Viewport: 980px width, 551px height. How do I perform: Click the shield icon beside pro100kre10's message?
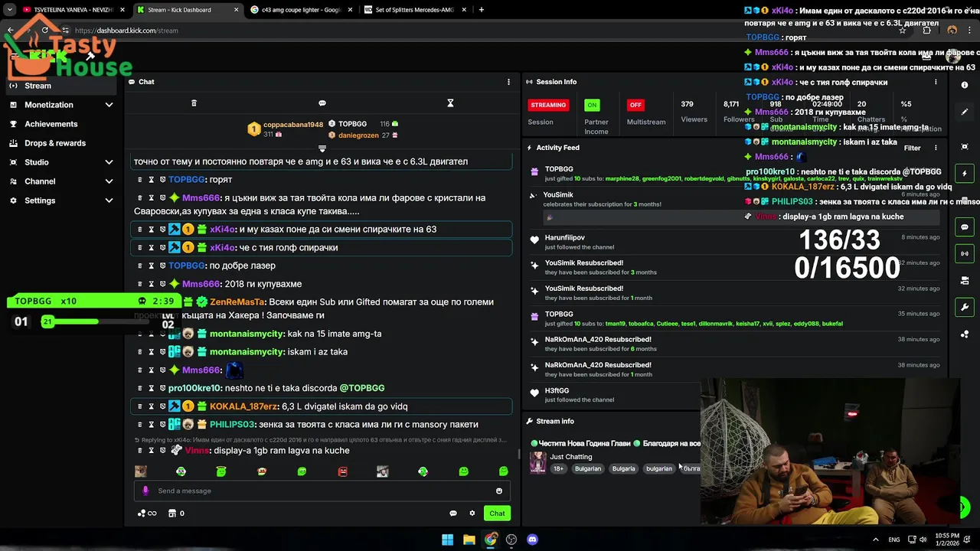click(x=162, y=388)
